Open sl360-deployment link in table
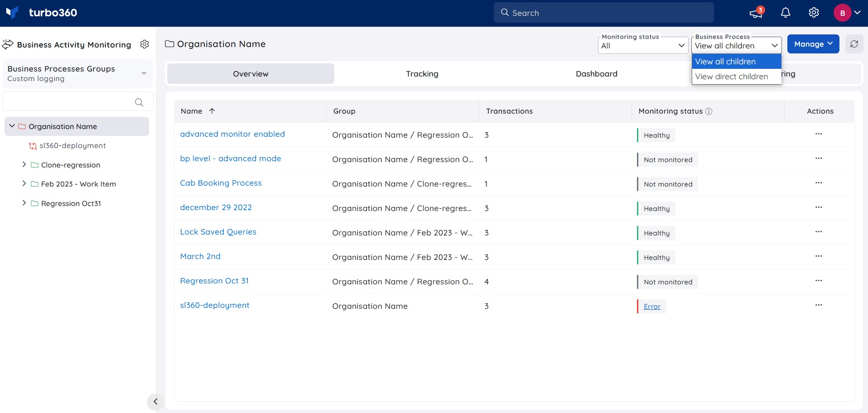Image resolution: width=868 pixels, height=413 pixels. click(x=215, y=305)
